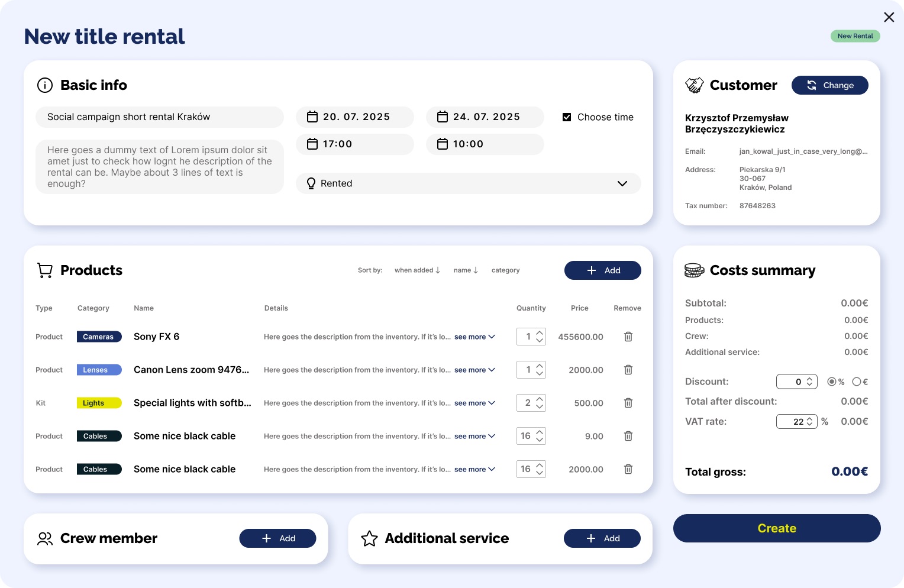The width and height of the screenshot is (904, 588).
Task: Click the Customer handshake icon
Action: pyautogui.click(x=695, y=85)
